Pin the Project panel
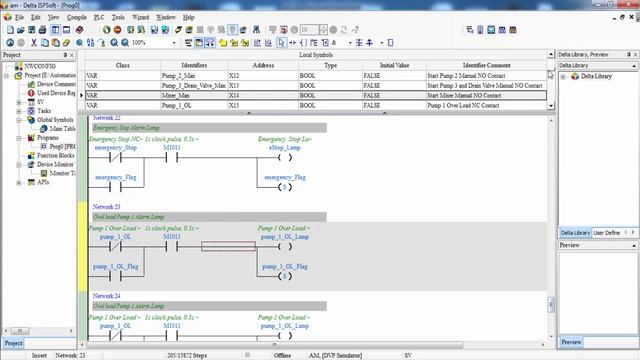 pyautogui.click(x=65, y=55)
